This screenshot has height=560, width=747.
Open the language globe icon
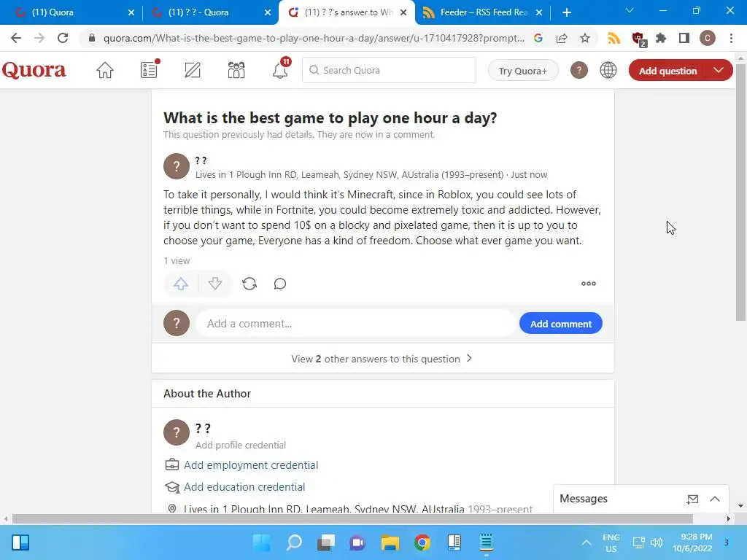click(608, 71)
